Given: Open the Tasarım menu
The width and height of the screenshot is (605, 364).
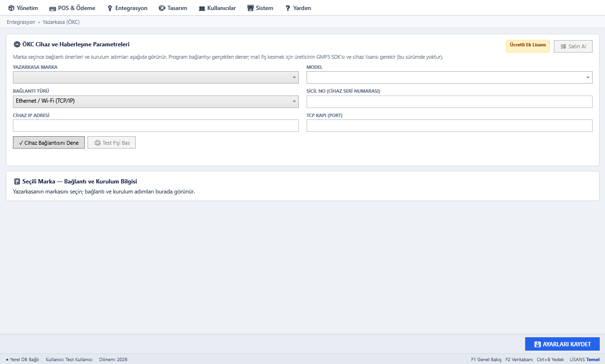Looking at the screenshot, I should tap(173, 8).
